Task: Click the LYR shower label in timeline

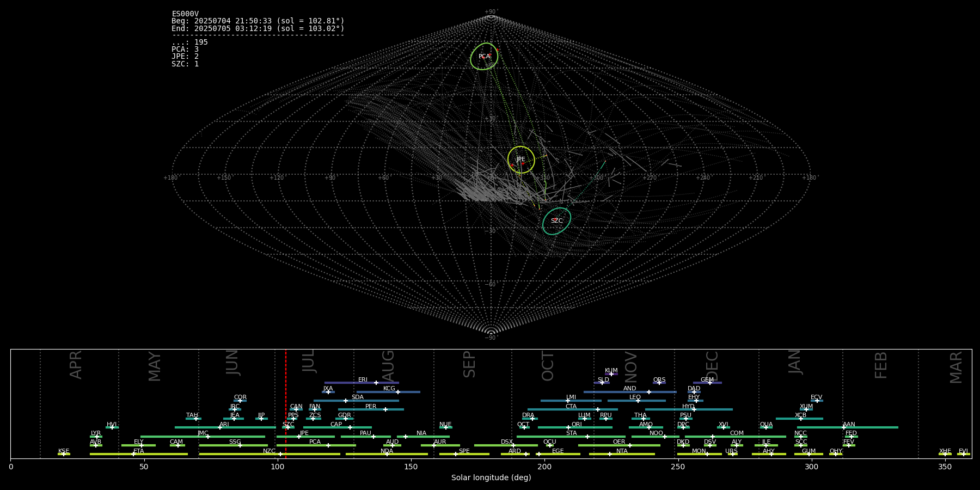Action: 96,433
